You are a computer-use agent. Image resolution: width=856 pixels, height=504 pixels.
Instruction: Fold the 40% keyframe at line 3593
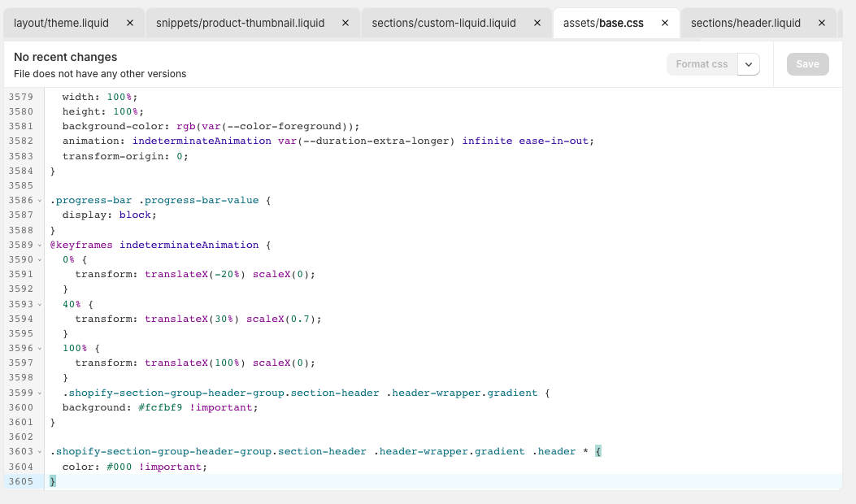(41, 304)
